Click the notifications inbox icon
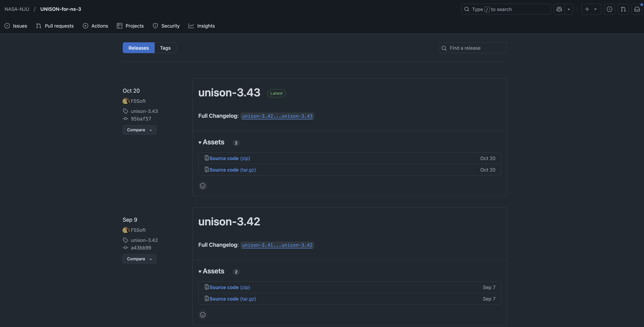The height and width of the screenshot is (327, 644). pos(637,9)
